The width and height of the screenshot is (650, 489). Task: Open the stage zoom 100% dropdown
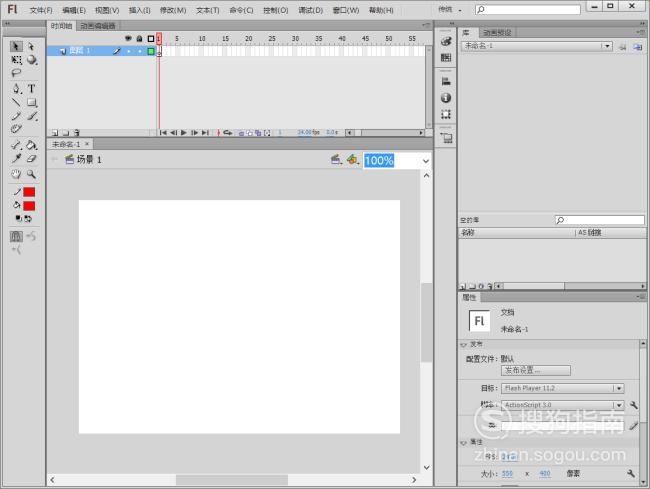click(x=426, y=161)
